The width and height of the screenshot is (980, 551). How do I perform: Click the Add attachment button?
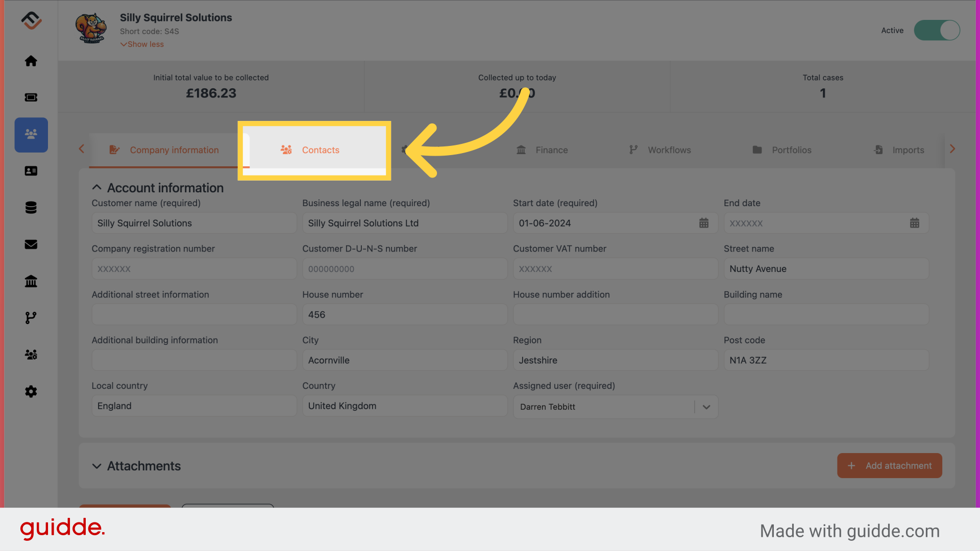coord(889,465)
